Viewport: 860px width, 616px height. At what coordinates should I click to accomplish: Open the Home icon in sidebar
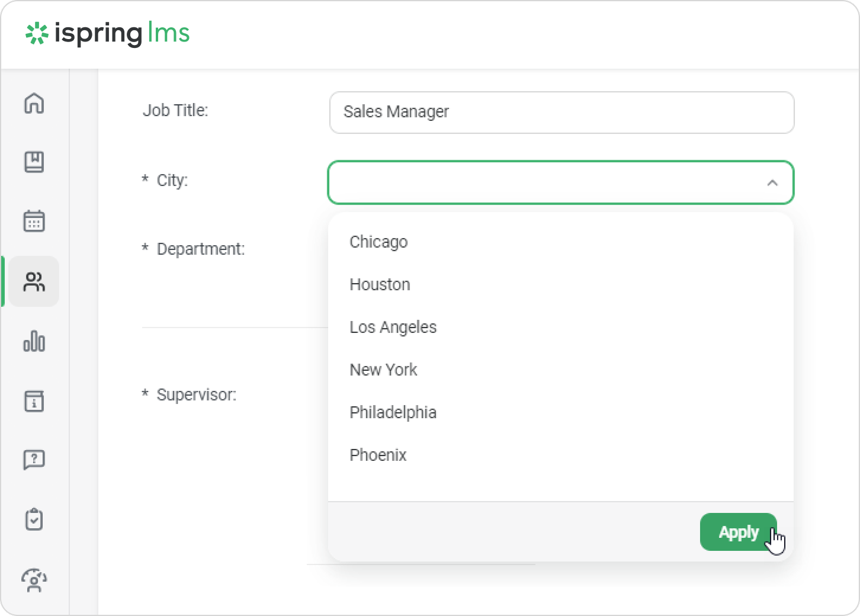click(x=34, y=103)
